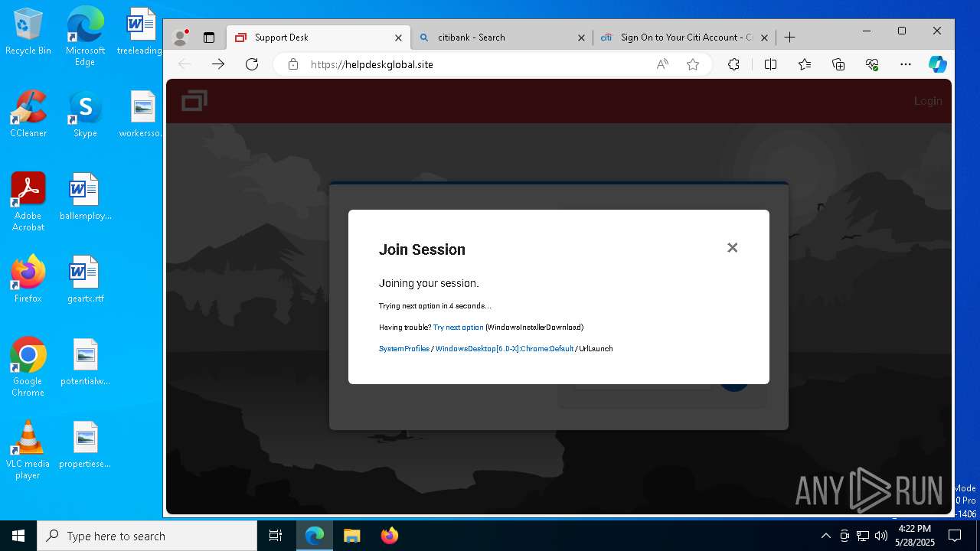Image resolution: width=980 pixels, height=551 pixels.
Task: Switch to the Support Desk tab
Action: point(319,37)
